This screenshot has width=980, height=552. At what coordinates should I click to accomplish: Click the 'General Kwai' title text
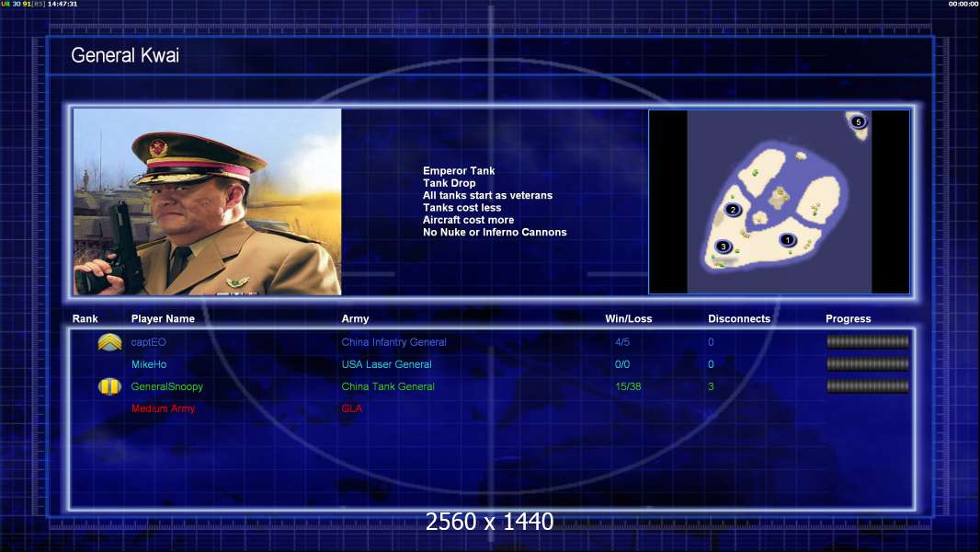click(x=125, y=55)
